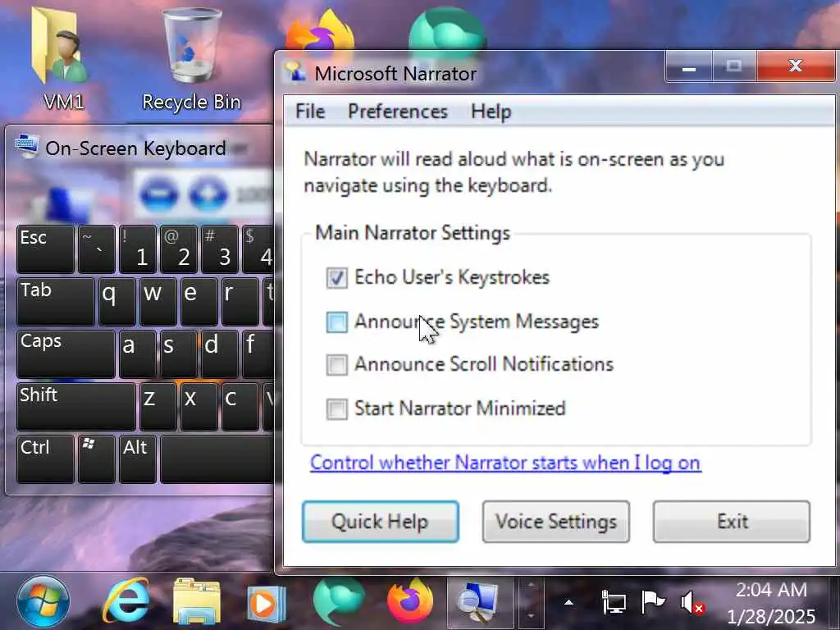The height and width of the screenshot is (630, 840).
Task: Click the f key on the keyboard
Action: [258, 354]
